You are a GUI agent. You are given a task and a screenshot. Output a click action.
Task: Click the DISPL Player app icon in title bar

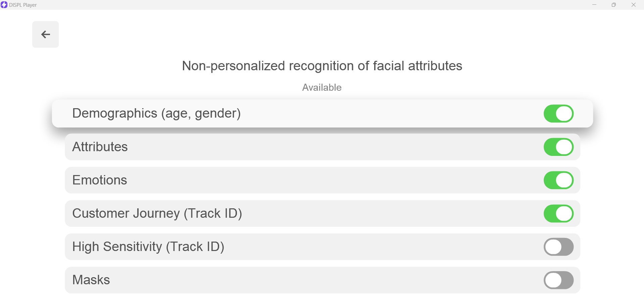[x=4, y=5]
